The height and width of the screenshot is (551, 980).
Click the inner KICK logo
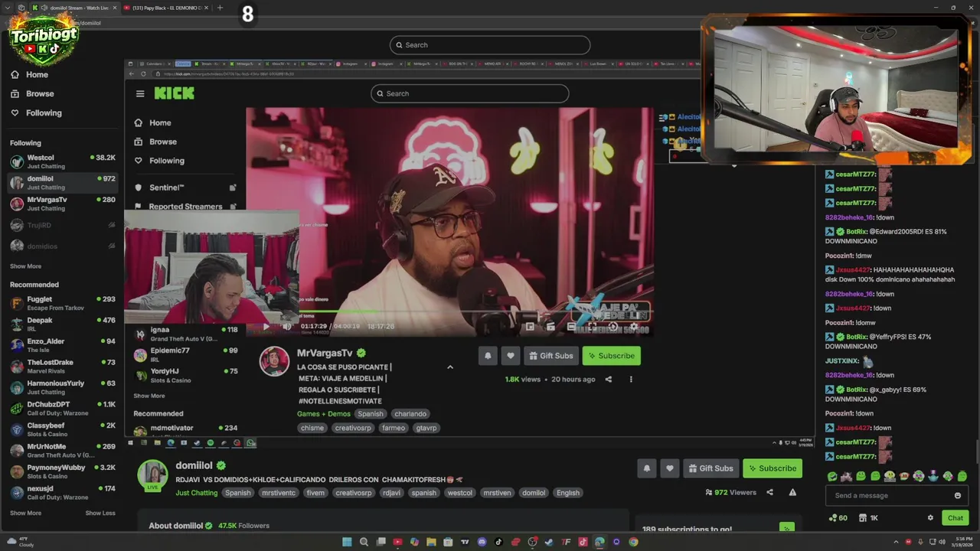pos(174,93)
